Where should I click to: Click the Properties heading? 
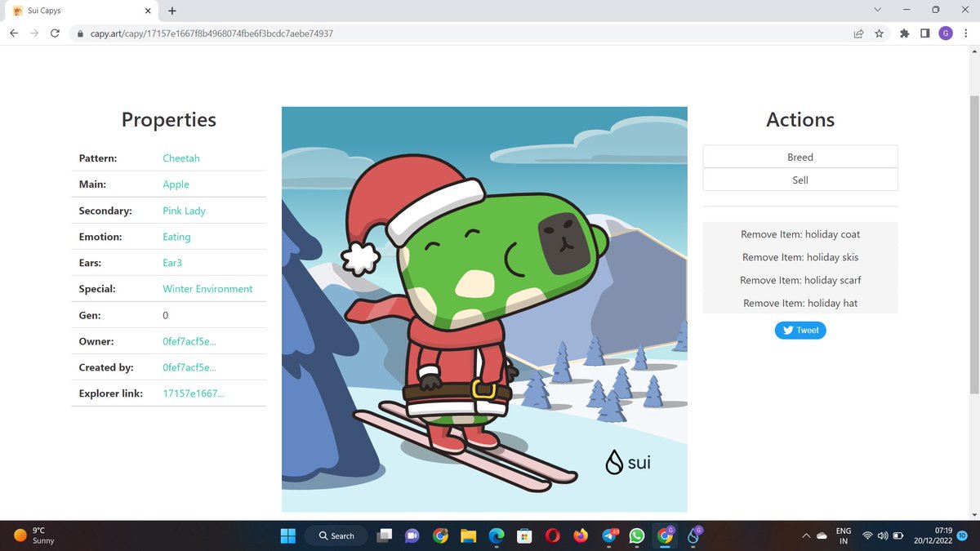pos(169,119)
